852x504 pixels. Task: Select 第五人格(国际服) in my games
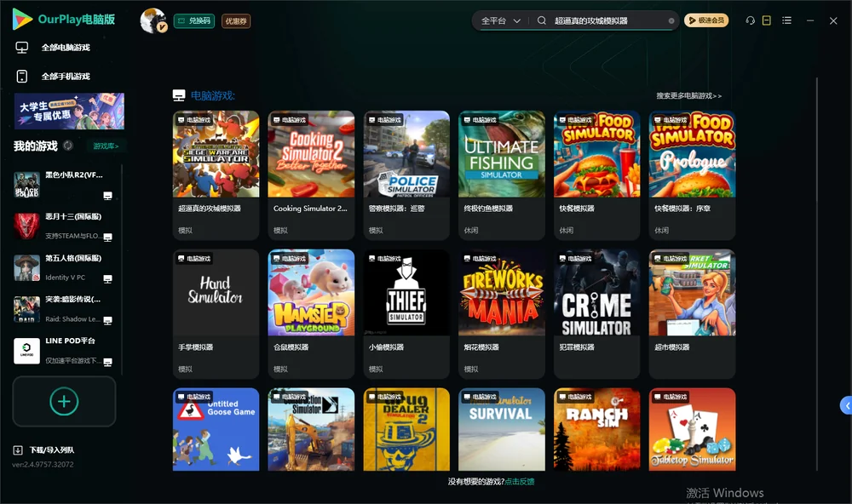point(73,259)
